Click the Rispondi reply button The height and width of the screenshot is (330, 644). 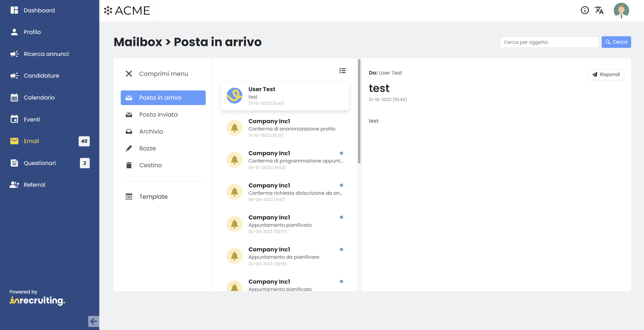pyautogui.click(x=606, y=75)
